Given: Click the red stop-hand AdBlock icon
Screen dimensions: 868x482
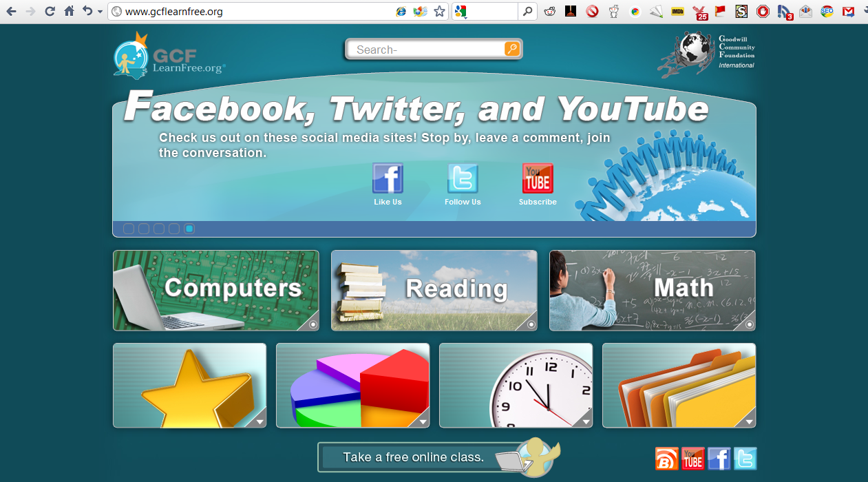Looking at the screenshot, I should (763, 11).
